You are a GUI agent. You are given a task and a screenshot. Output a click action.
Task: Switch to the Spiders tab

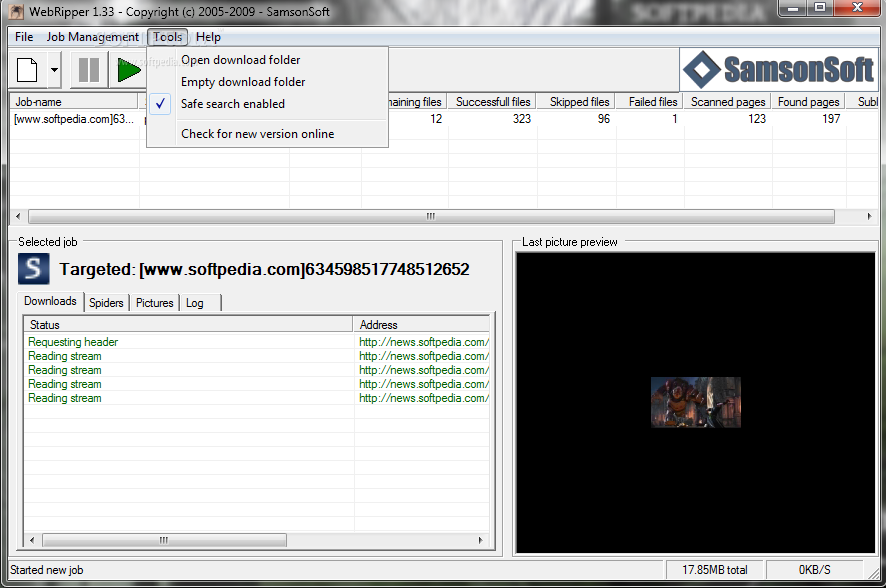click(x=106, y=303)
